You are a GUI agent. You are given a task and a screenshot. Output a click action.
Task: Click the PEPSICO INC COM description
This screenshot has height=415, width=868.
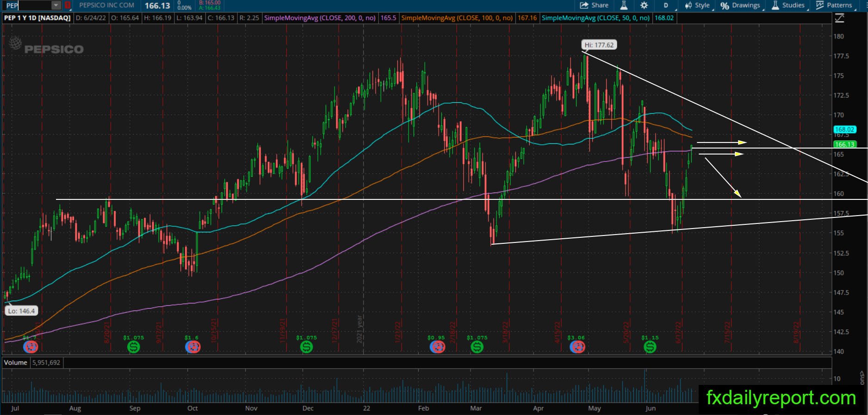click(107, 6)
